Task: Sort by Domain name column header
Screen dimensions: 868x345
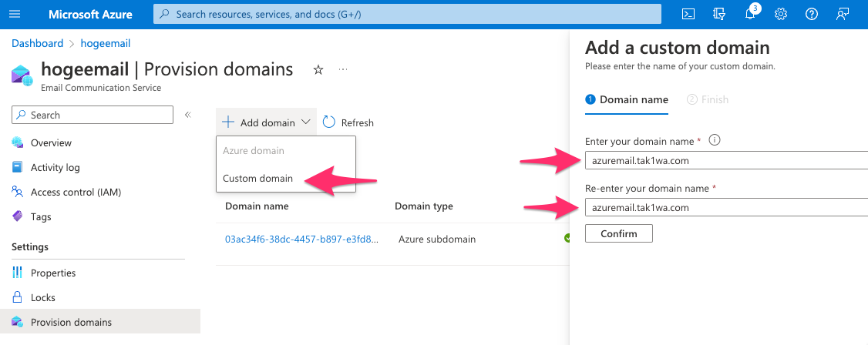Action: coord(257,206)
